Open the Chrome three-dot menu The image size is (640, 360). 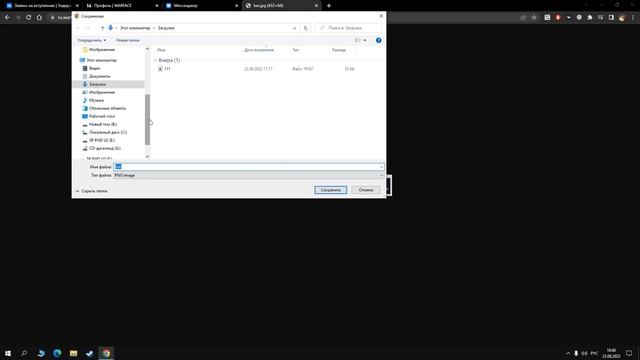coord(633,18)
